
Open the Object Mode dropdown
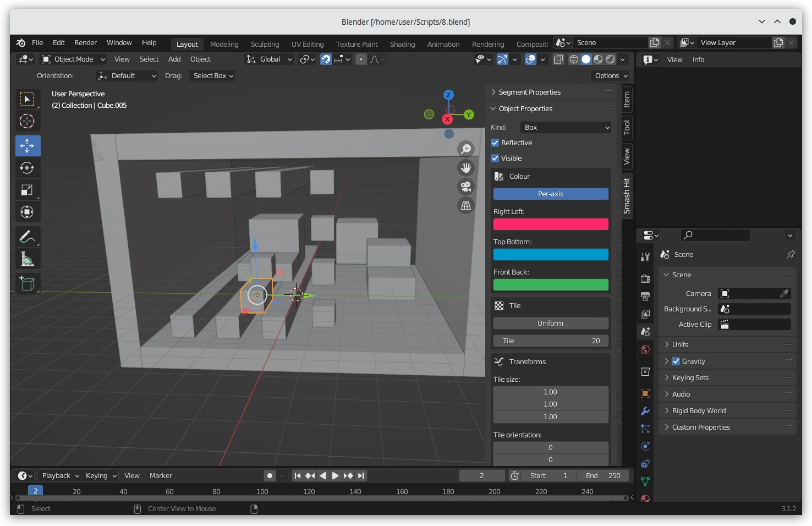pos(74,59)
